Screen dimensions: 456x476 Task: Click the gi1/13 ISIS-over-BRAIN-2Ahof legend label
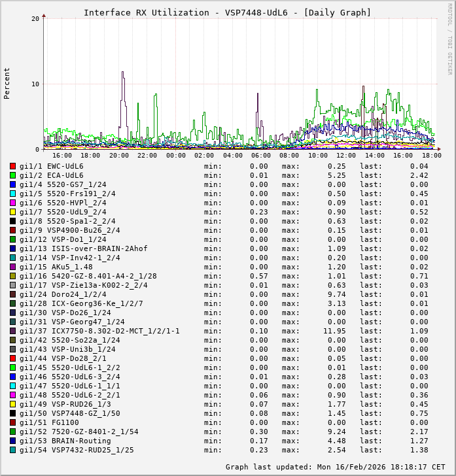83,248
